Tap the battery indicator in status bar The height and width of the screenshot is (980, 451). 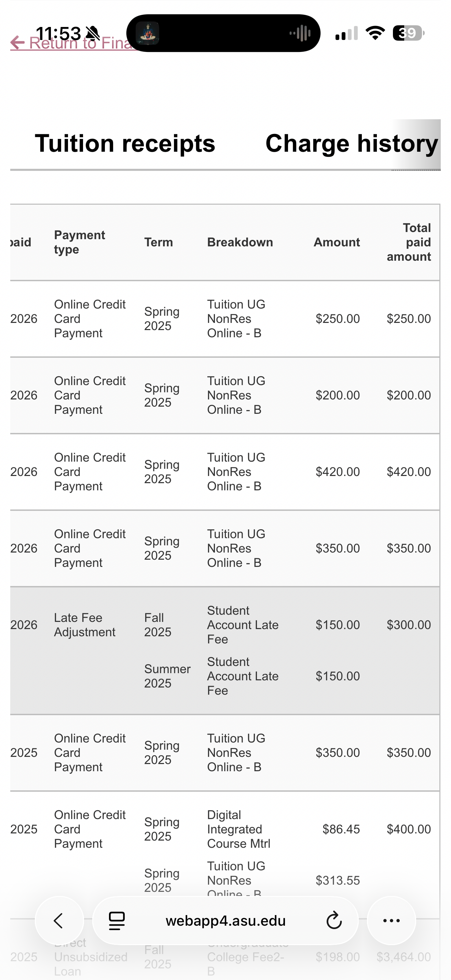click(x=408, y=33)
